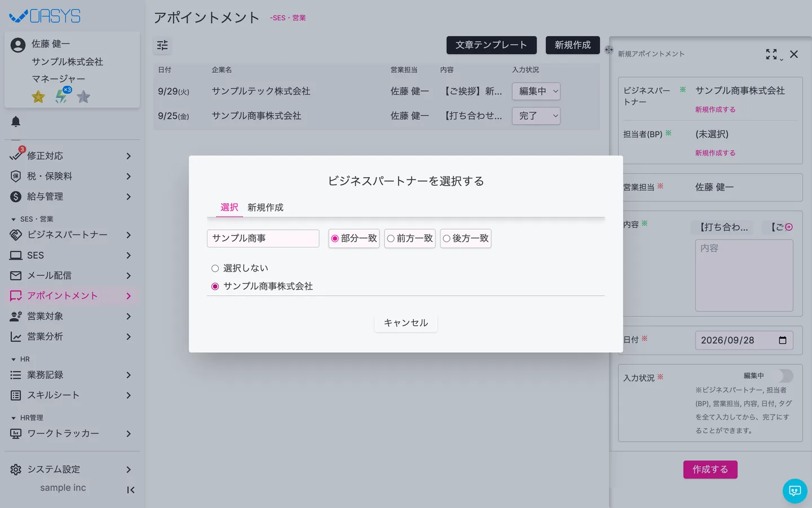Screen dimensions: 812x508
Task: Click the 給与管理 dollar icon
Action: [x=16, y=196]
